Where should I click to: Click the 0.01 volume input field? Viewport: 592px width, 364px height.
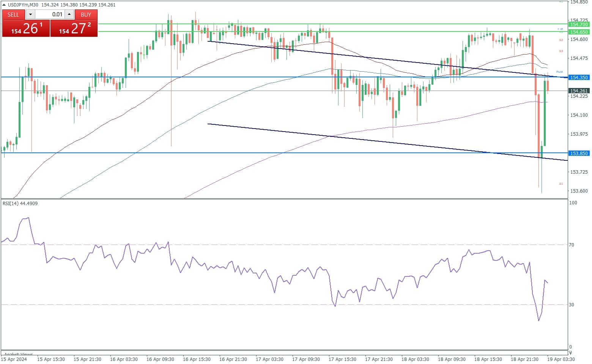click(x=50, y=14)
